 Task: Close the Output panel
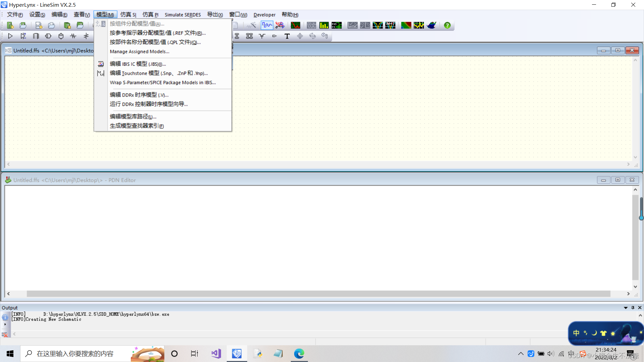pyautogui.click(x=640, y=308)
